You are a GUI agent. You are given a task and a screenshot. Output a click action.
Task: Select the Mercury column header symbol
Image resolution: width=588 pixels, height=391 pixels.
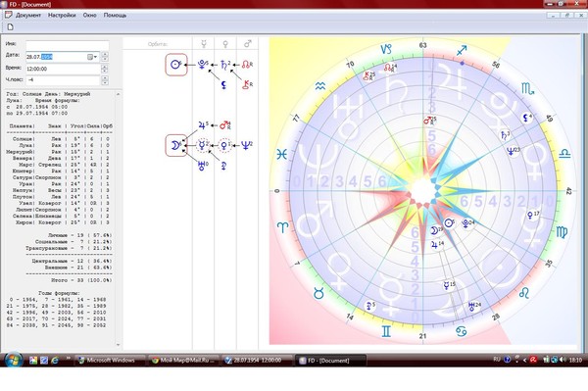coord(204,44)
